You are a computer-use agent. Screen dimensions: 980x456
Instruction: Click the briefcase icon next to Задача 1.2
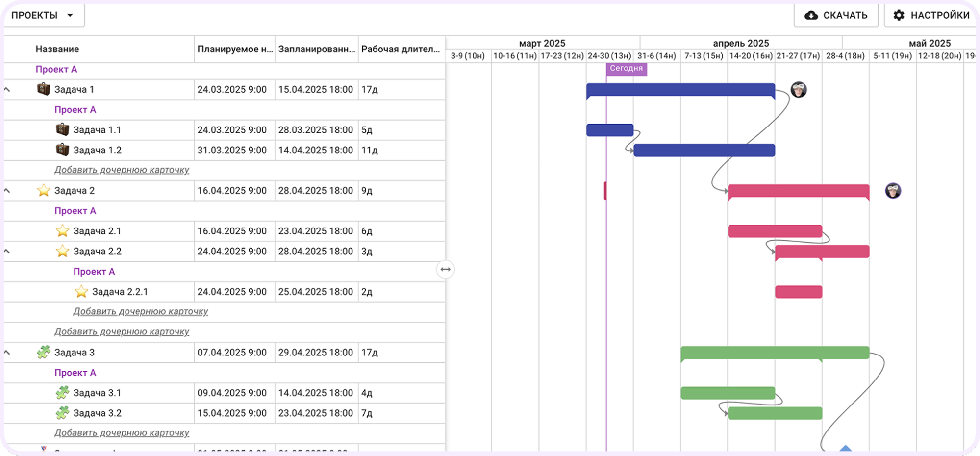[x=62, y=150]
